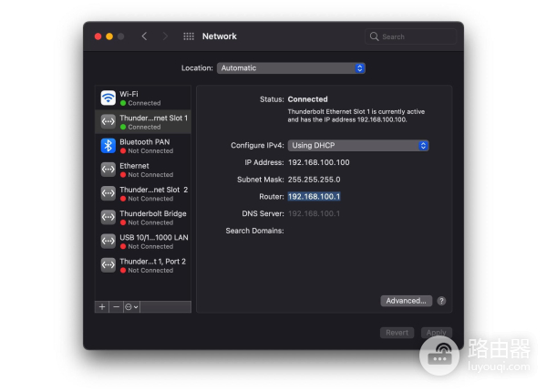Click the USB 10/1...1000 LAN icon

[x=108, y=242]
